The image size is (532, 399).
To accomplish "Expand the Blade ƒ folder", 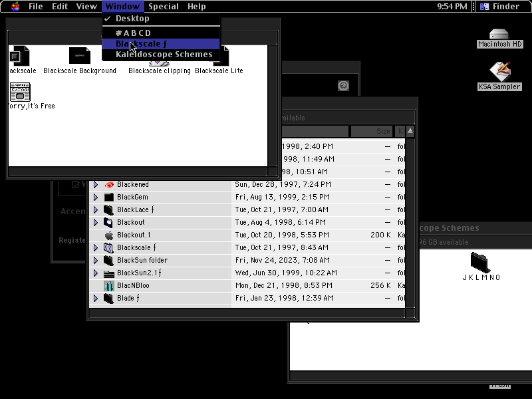I will (x=96, y=298).
